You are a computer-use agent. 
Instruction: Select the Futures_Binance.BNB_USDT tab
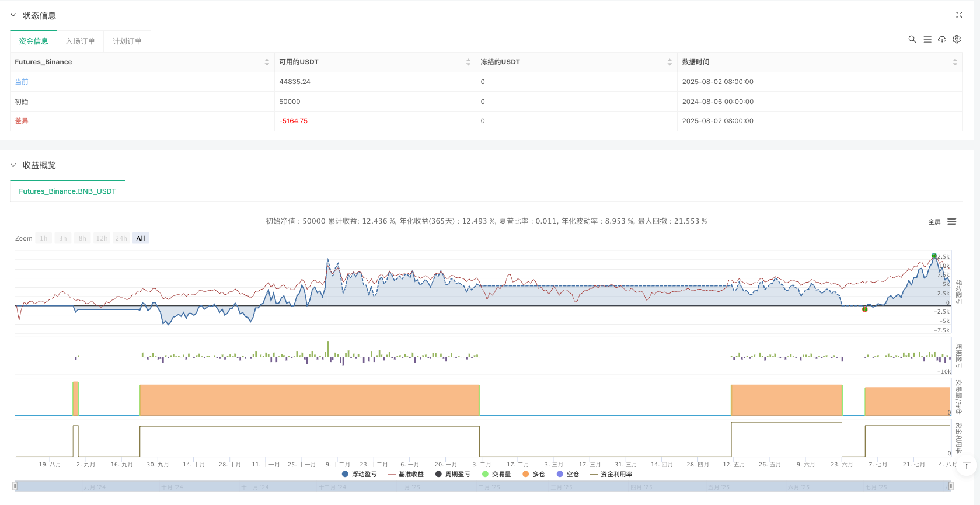[x=67, y=191]
